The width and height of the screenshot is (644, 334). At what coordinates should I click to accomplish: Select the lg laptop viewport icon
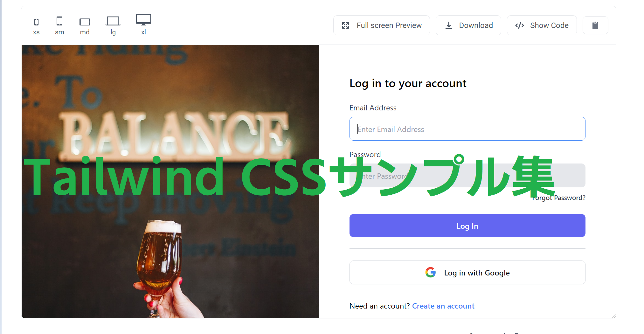[113, 21]
